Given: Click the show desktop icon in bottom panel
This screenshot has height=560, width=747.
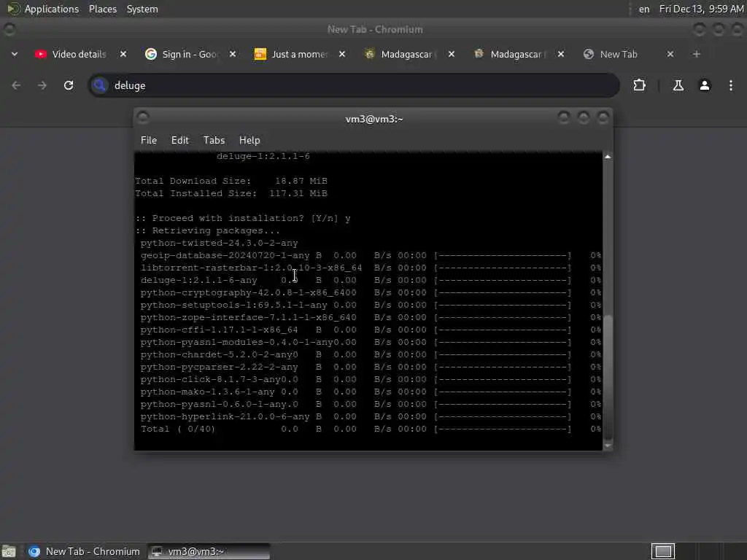Looking at the screenshot, I should (9, 551).
